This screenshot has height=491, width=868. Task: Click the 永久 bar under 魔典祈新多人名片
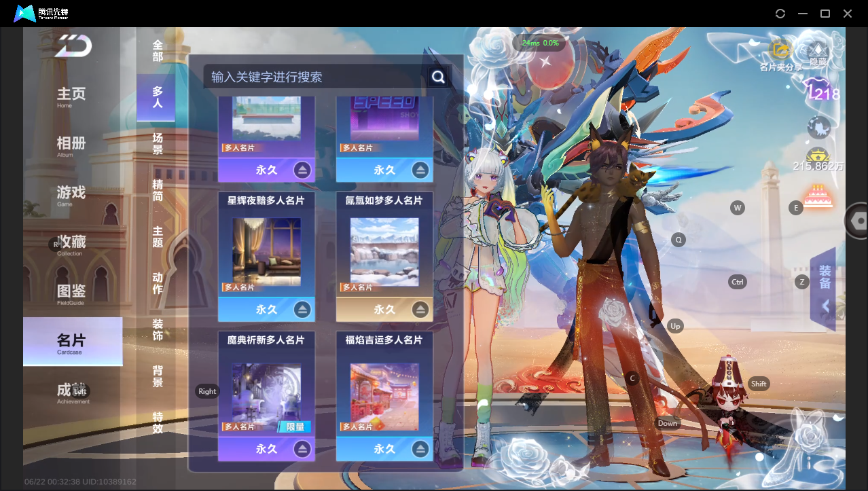pos(266,449)
